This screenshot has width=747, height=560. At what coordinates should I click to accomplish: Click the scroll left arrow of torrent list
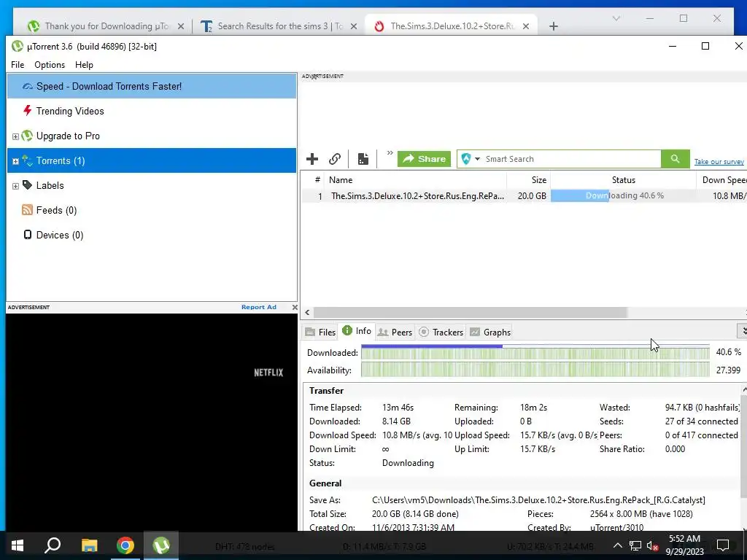(x=307, y=312)
